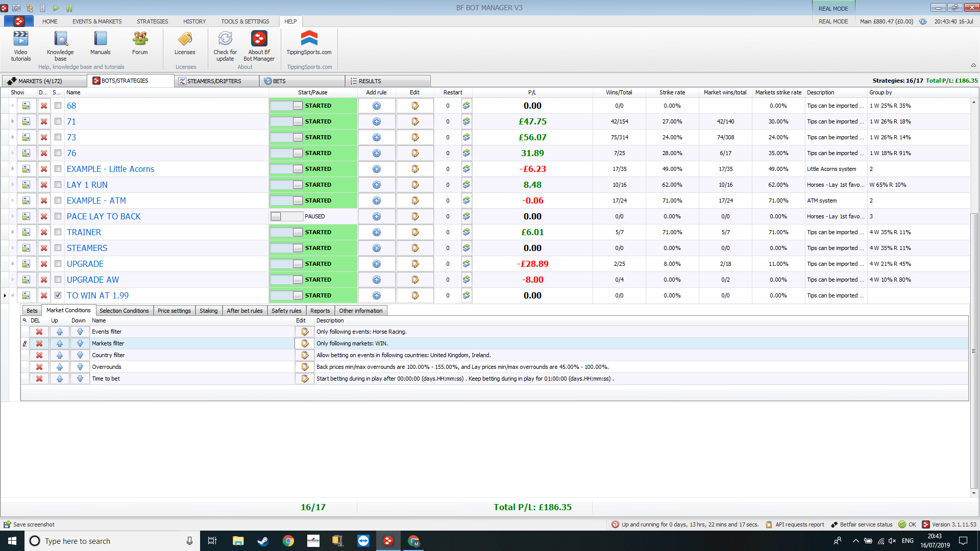980x551 pixels.
Task: Expand the PACE LAY TO BACK row
Action: [13, 216]
